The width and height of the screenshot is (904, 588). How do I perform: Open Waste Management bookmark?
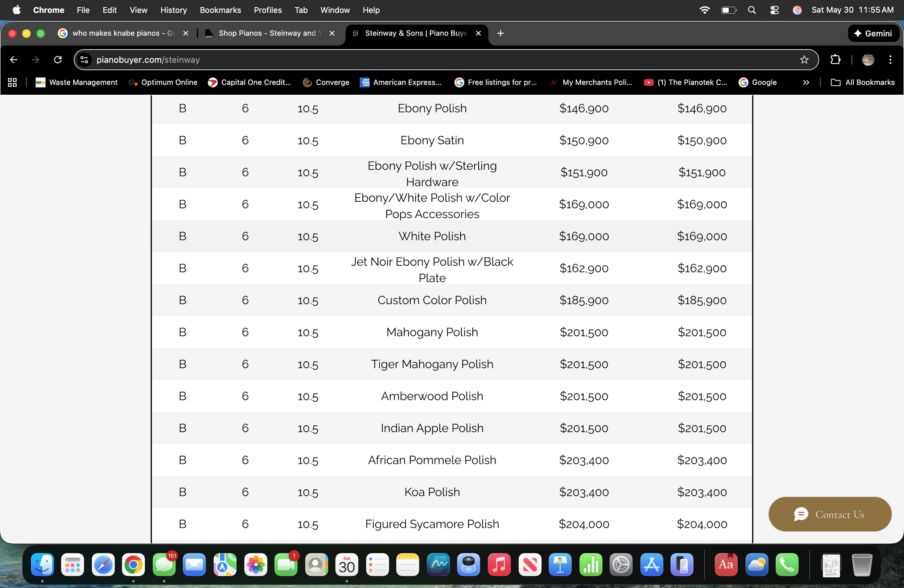(76, 82)
